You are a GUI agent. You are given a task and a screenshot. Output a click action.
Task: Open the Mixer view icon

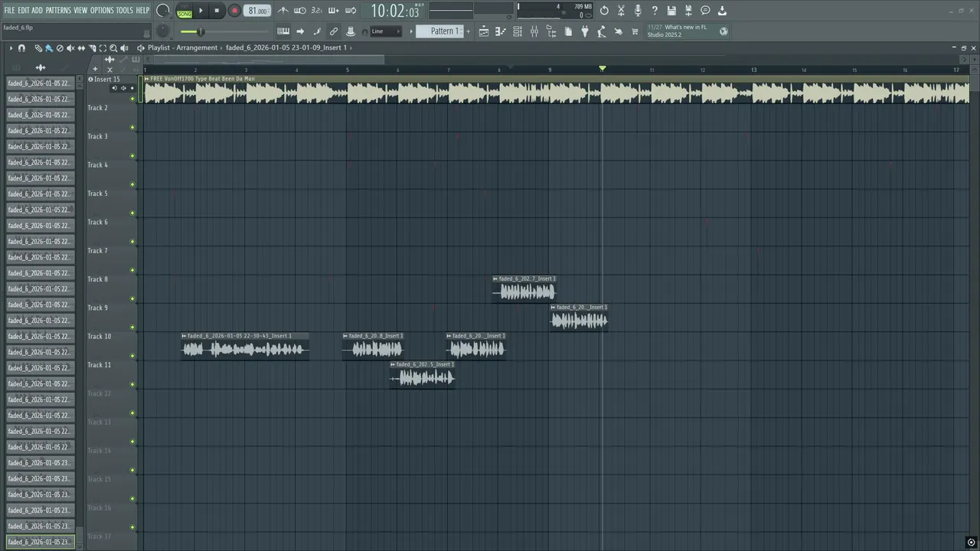(x=534, y=31)
